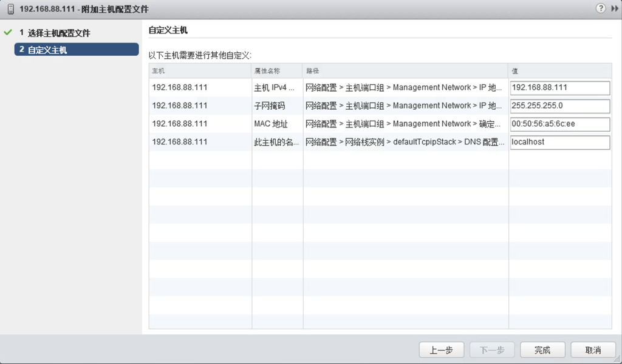The image size is (622, 364).
Task: Sort by the 值 column header
Action: 560,71
